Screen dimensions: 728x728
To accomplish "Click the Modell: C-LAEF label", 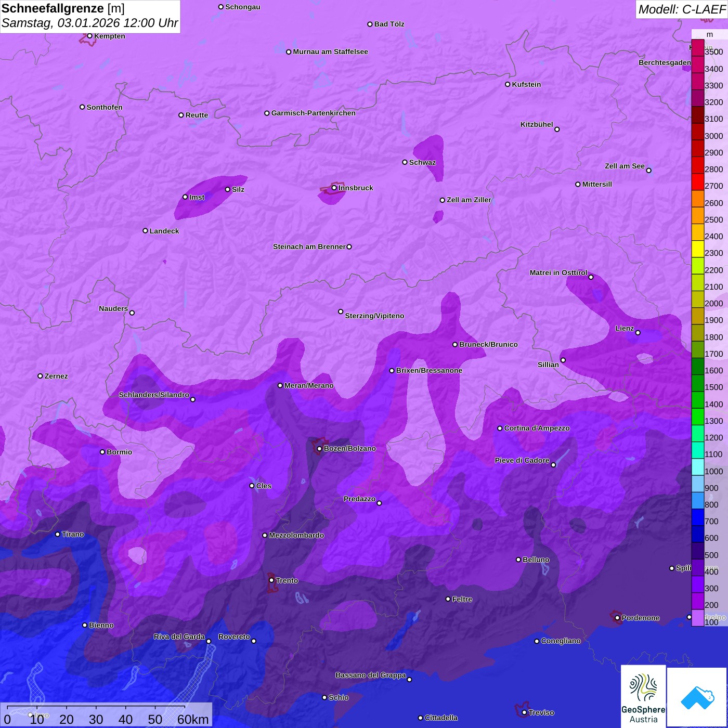I will [x=682, y=9].
